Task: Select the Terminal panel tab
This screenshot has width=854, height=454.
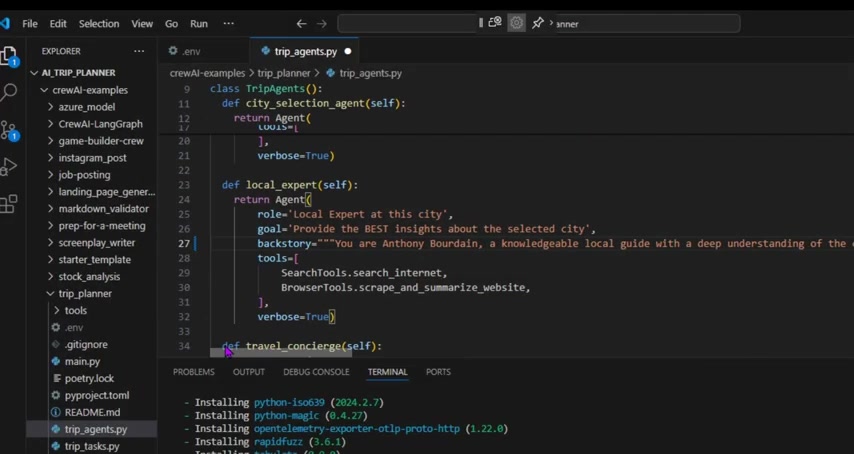Action: click(387, 372)
